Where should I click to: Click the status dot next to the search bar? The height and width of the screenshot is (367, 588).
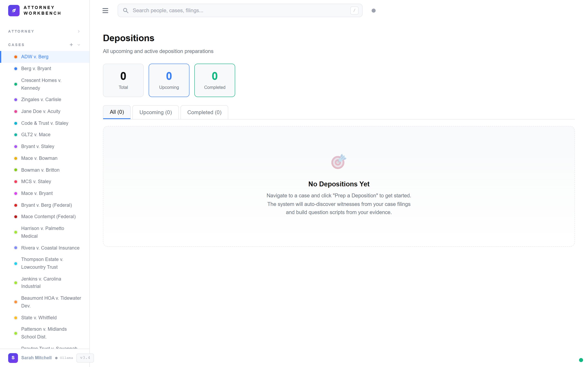(x=373, y=10)
